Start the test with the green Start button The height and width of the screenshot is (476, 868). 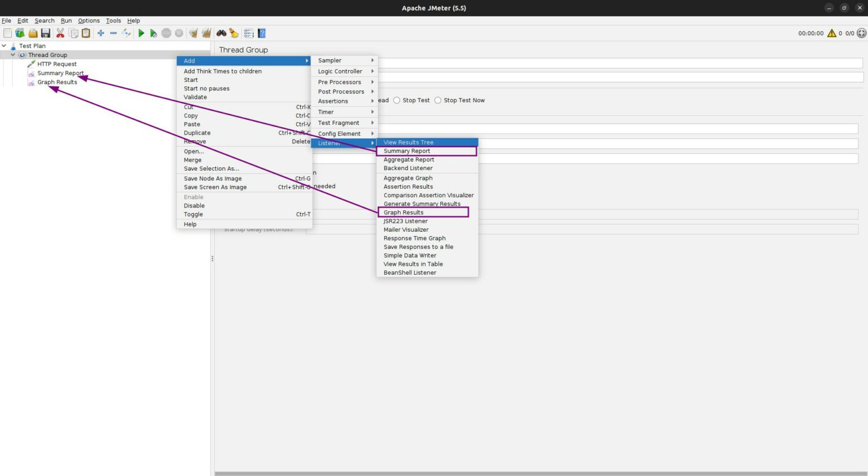[x=141, y=33]
